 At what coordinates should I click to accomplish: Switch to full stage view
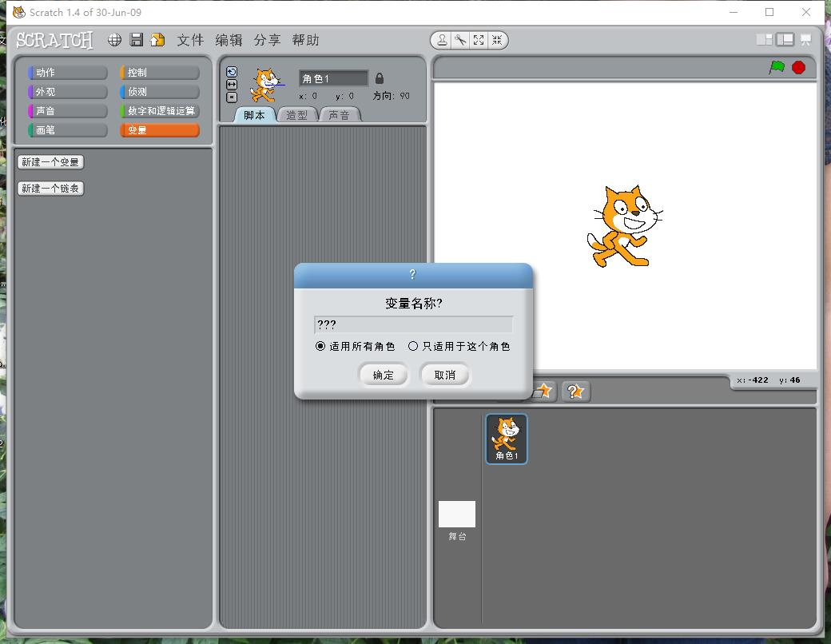pyautogui.click(x=785, y=40)
